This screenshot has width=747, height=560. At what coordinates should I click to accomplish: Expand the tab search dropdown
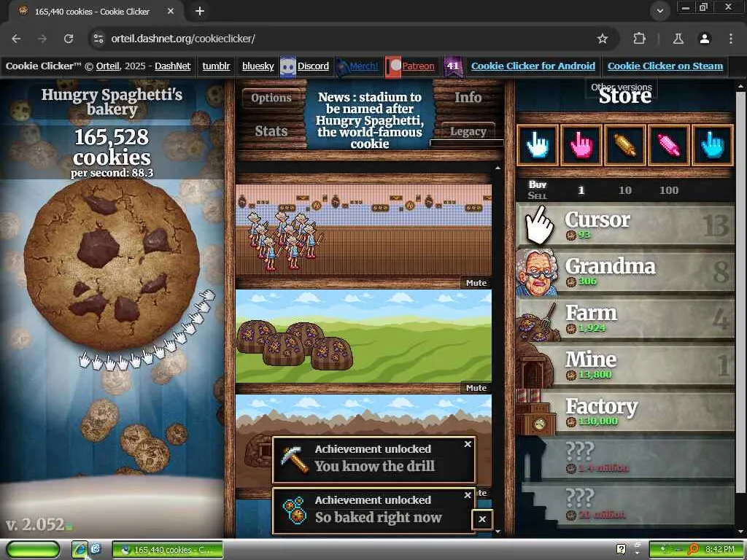tap(659, 11)
